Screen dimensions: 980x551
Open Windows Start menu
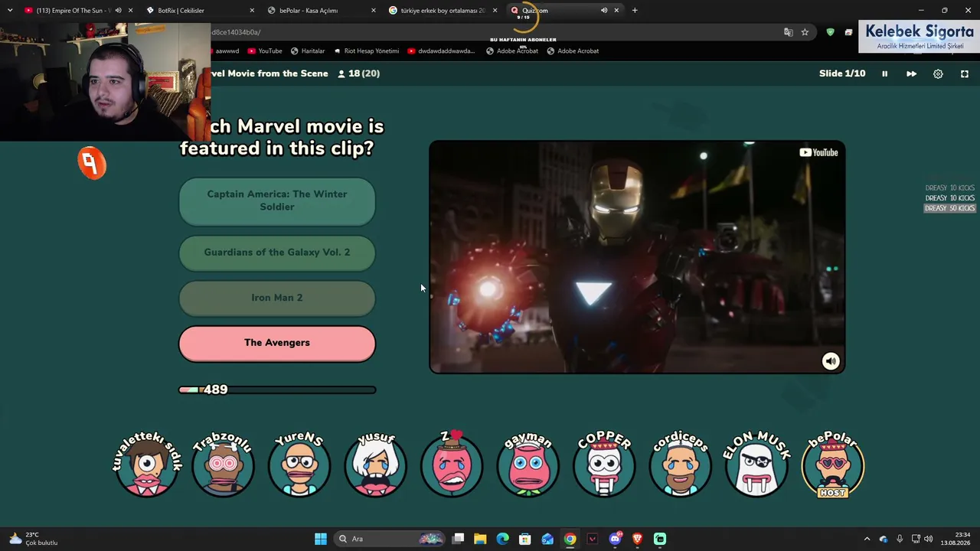(321, 539)
